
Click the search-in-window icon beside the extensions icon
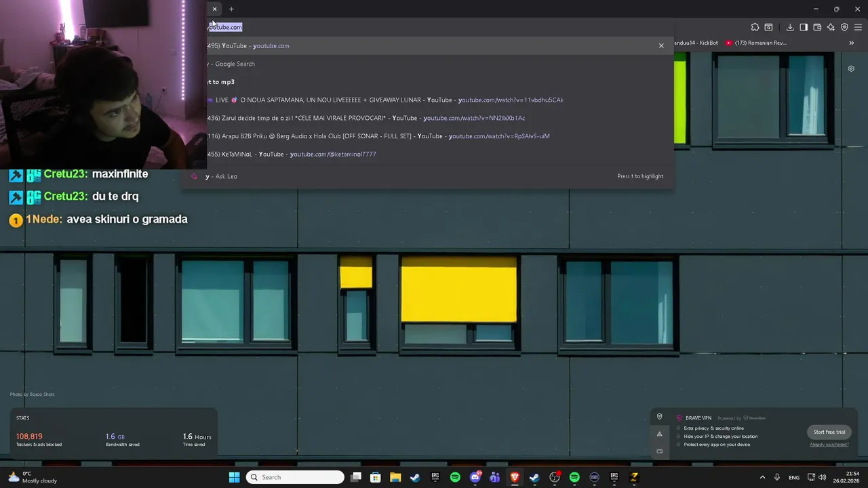point(768,27)
